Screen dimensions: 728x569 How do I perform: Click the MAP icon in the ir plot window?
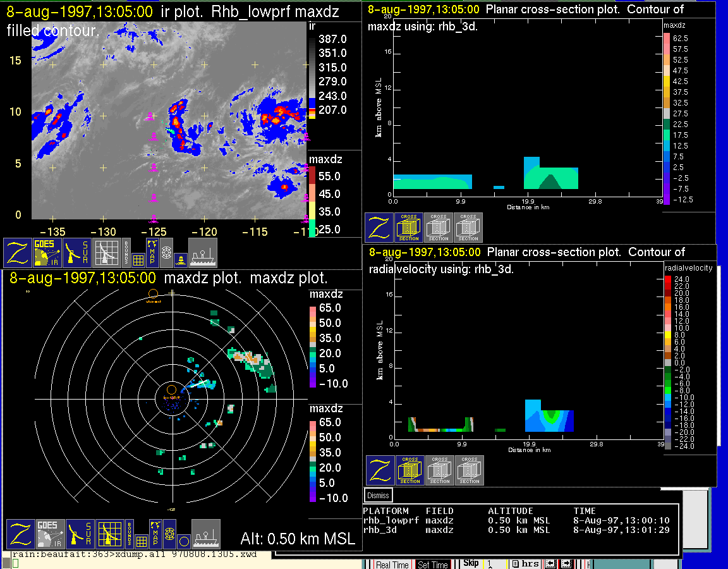click(x=152, y=252)
